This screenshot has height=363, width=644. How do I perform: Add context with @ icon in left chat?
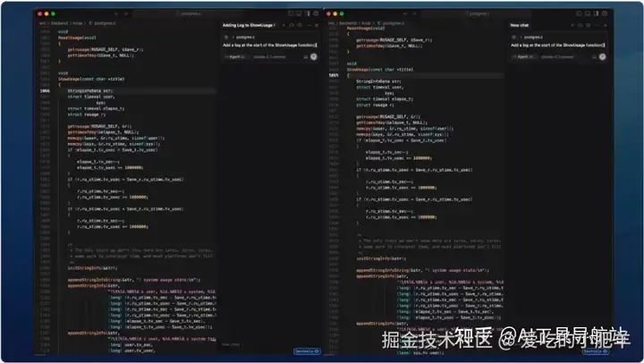(x=226, y=37)
